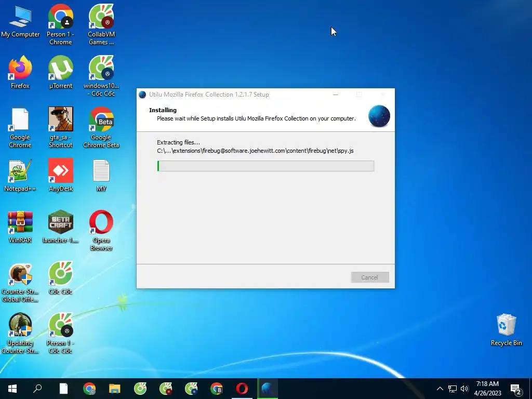The height and width of the screenshot is (399, 532).
Task: Launch AnyDesk from the desktop
Action: 60,176
